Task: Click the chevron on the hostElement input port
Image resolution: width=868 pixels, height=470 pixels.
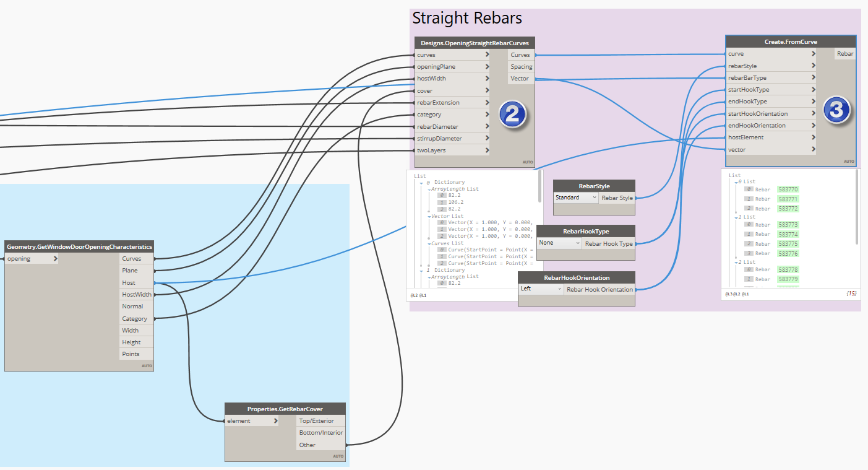Action: tap(813, 137)
